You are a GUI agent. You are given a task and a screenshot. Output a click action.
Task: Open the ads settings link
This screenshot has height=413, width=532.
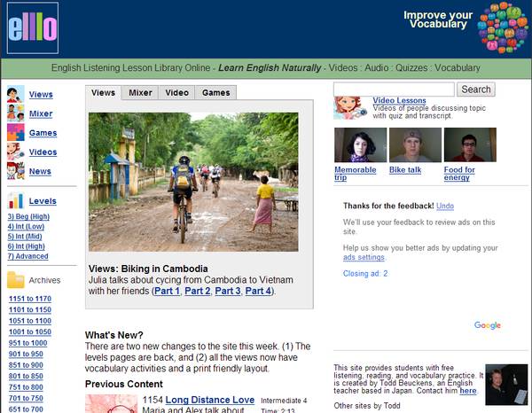(x=364, y=257)
